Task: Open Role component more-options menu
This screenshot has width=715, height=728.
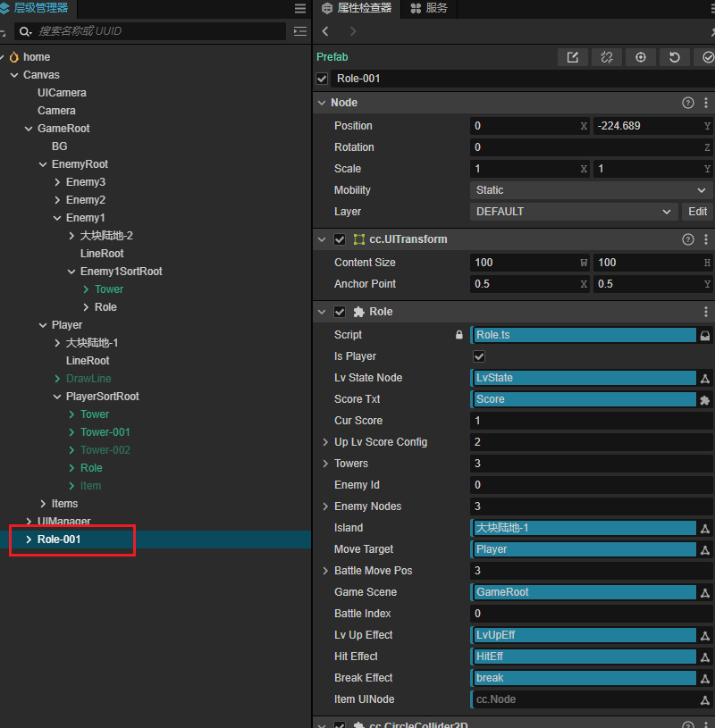Action: pyautogui.click(x=706, y=312)
